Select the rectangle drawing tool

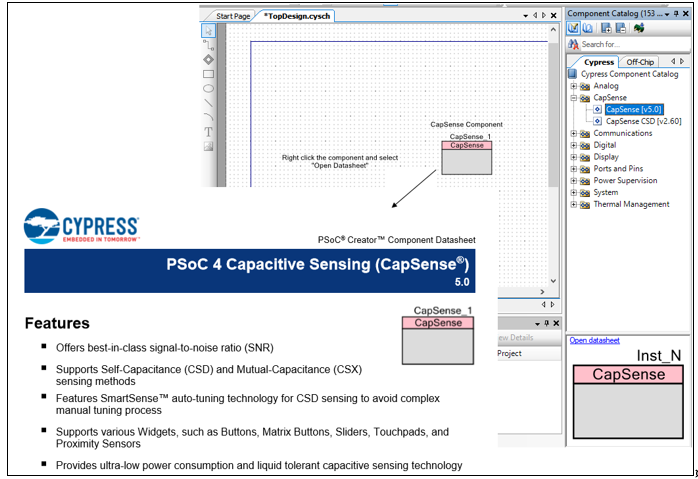tap(208, 74)
